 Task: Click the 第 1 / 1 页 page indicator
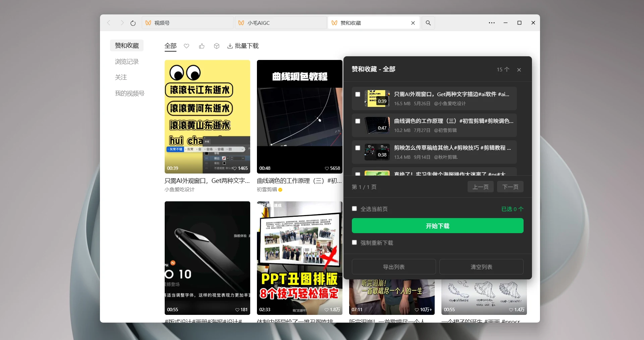(x=364, y=187)
